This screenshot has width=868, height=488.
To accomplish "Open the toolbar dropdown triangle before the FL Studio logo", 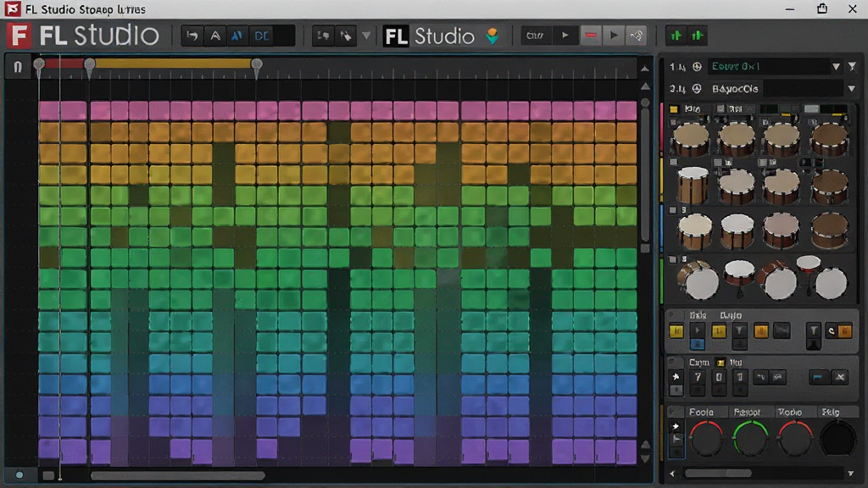I will click(366, 36).
